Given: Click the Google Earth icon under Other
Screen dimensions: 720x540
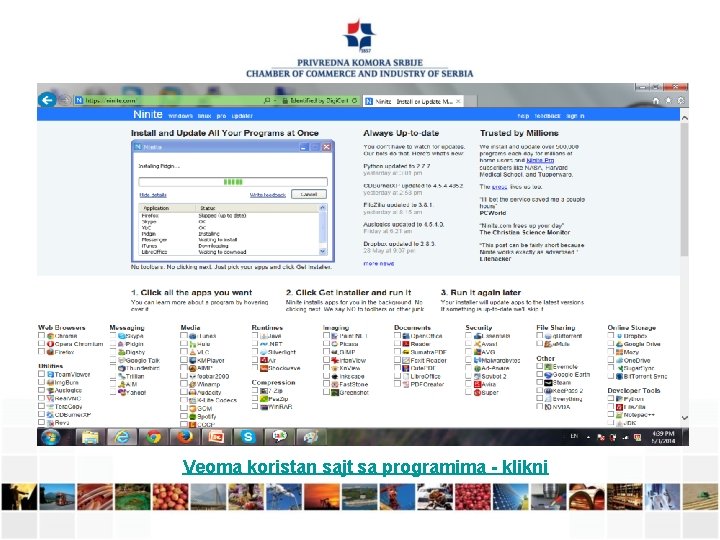Looking at the screenshot, I should tap(548, 375).
